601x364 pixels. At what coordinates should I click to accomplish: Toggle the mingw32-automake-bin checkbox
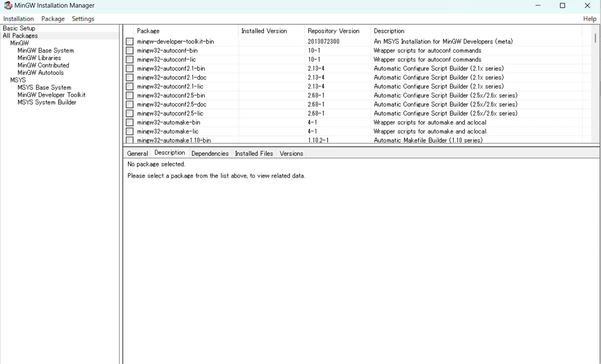(x=129, y=123)
